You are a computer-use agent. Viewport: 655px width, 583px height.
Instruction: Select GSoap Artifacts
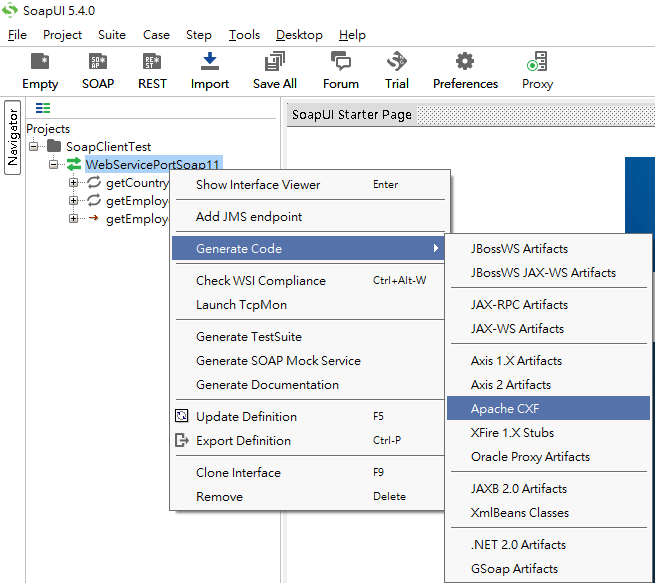tap(548, 568)
